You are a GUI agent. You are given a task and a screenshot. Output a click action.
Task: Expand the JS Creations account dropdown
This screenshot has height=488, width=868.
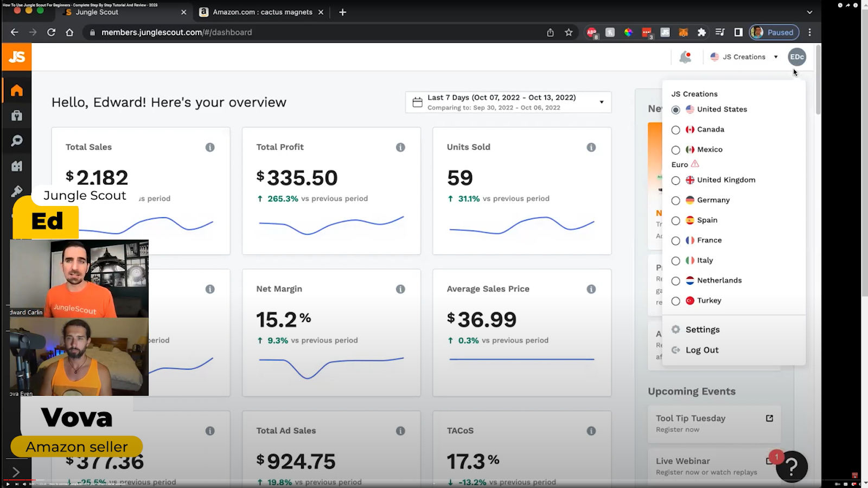[x=744, y=57]
